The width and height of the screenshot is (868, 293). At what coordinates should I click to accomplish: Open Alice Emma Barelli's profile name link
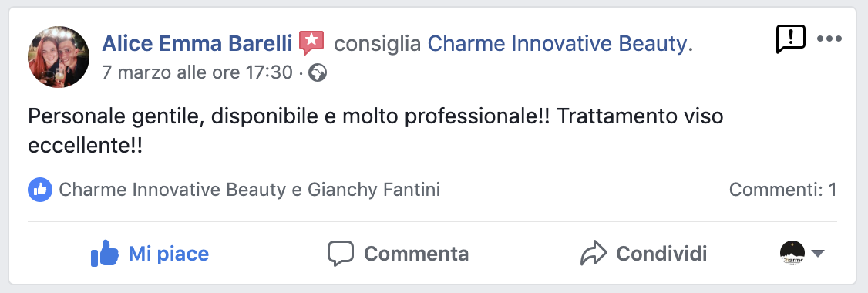(x=197, y=44)
